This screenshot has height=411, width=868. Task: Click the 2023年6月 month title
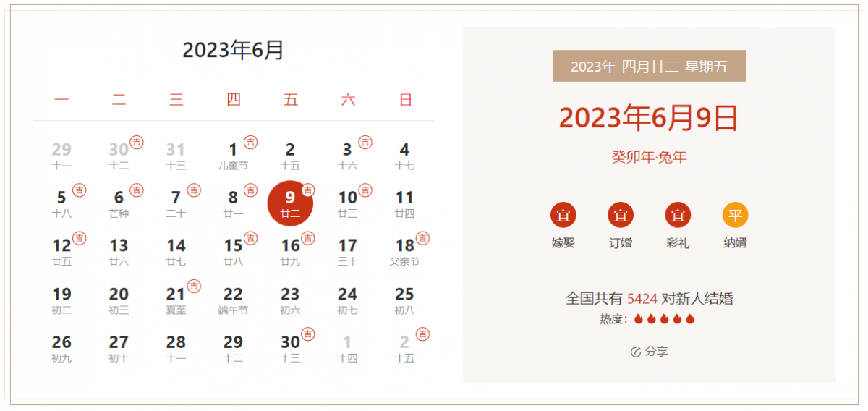(233, 50)
